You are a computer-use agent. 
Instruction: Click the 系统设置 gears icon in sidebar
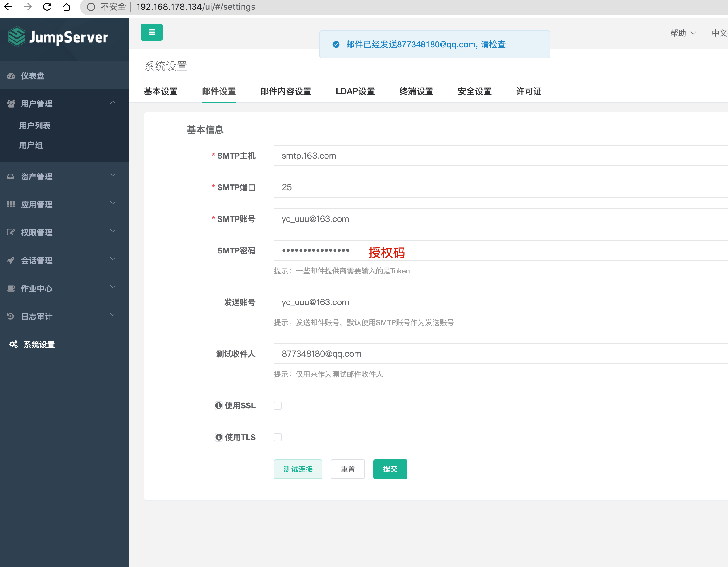13,344
